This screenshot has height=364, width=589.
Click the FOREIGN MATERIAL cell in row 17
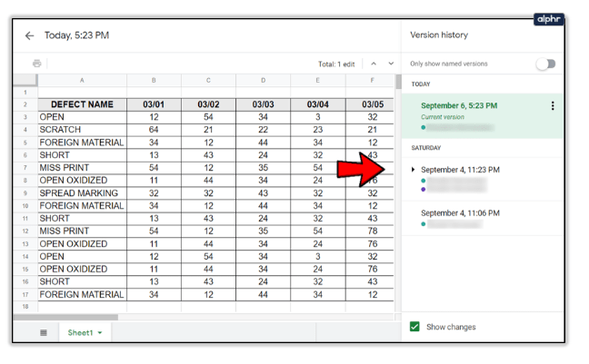[x=82, y=295]
